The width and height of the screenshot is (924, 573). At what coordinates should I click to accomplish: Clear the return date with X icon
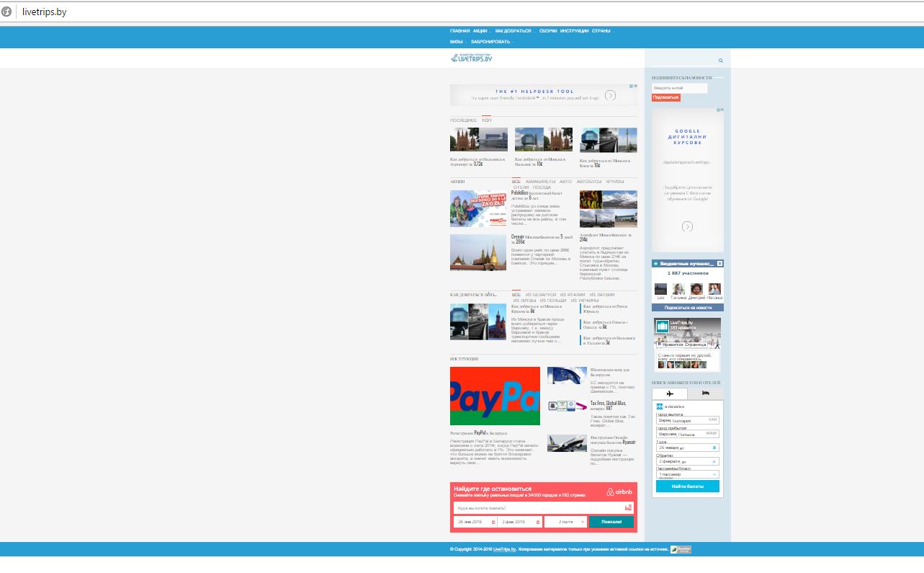click(x=714, y=461)
